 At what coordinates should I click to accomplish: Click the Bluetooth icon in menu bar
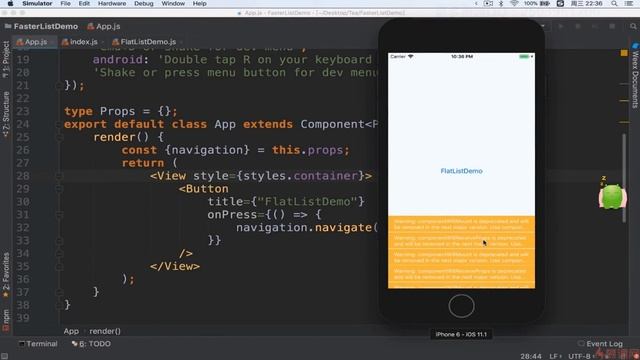click(x=501, y=3)
